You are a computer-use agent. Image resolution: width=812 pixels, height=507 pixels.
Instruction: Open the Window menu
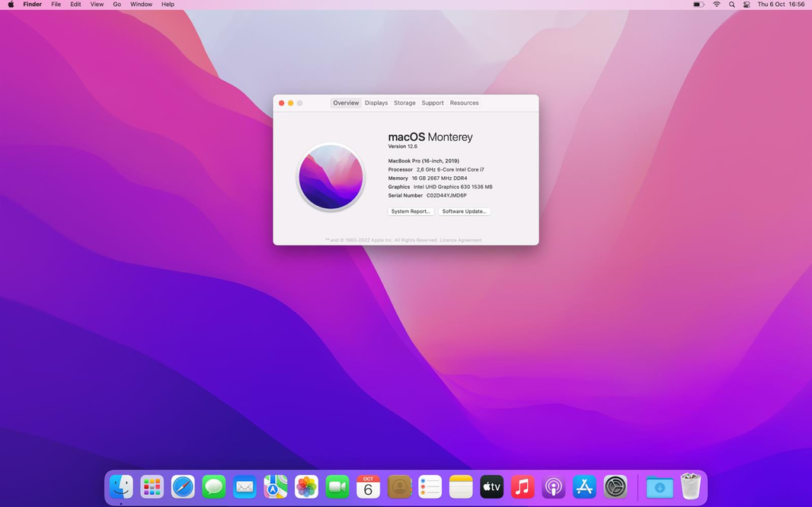click(141, 4)
